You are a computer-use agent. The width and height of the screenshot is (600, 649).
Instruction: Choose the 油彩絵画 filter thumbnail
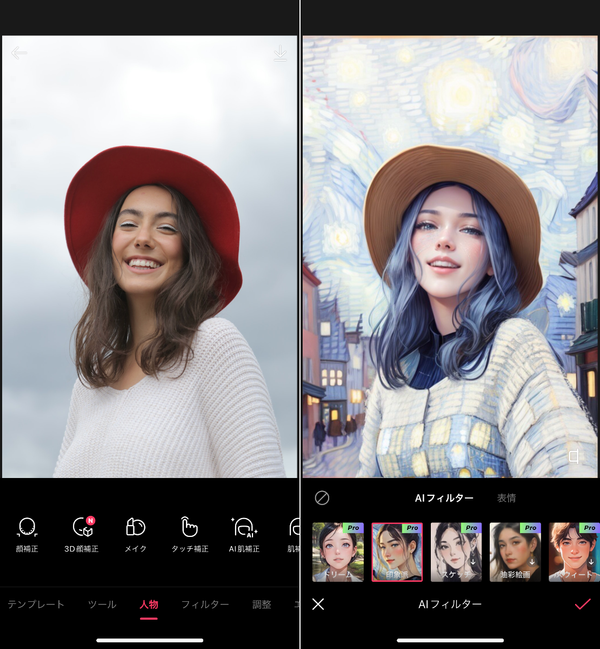click(x=515, y=552)
